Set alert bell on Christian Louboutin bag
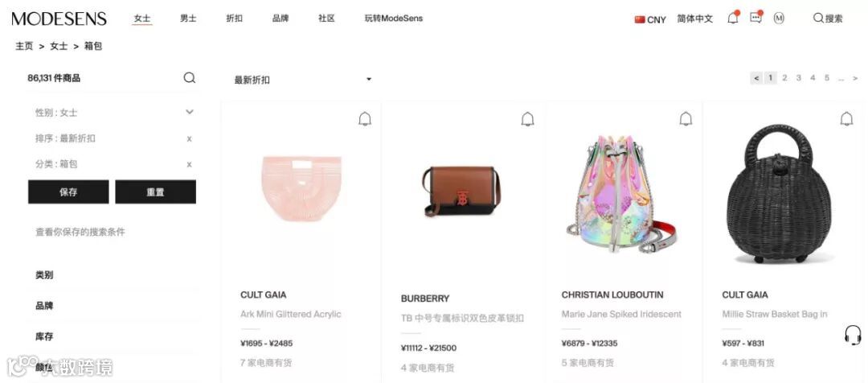 [x=686, y=118]
